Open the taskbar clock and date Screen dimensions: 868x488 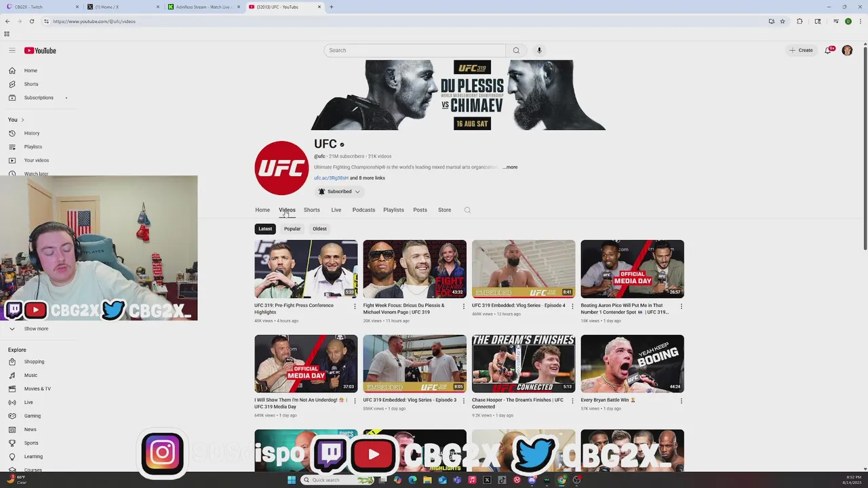[x=852, y=480]
